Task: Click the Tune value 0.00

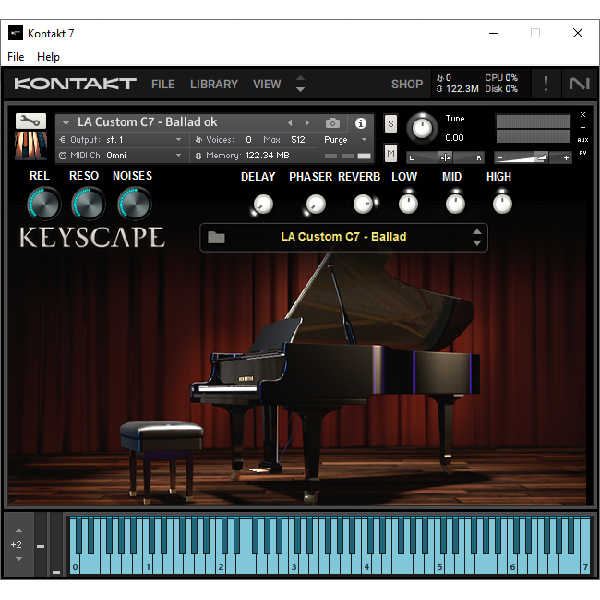Action: tap(454, 138)
